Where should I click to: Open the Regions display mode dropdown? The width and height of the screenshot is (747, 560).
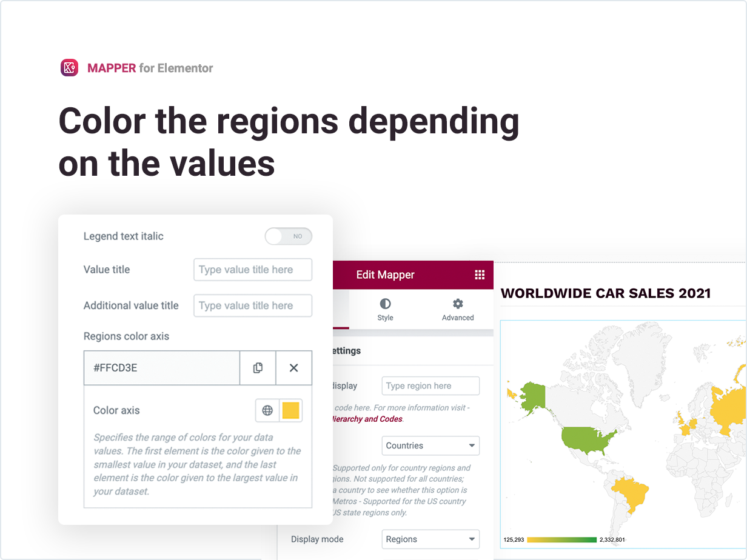(430, 539)
